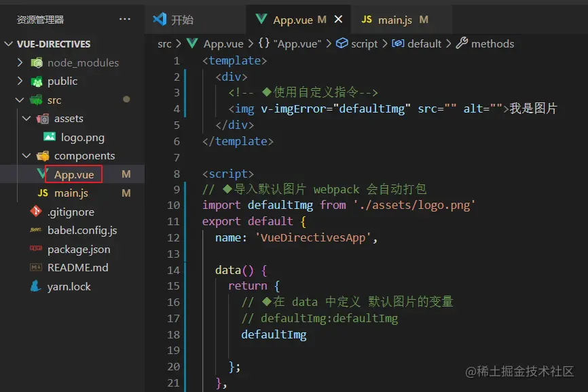Click the JS icon beside main.js in tree

click(x=43, y=193)
